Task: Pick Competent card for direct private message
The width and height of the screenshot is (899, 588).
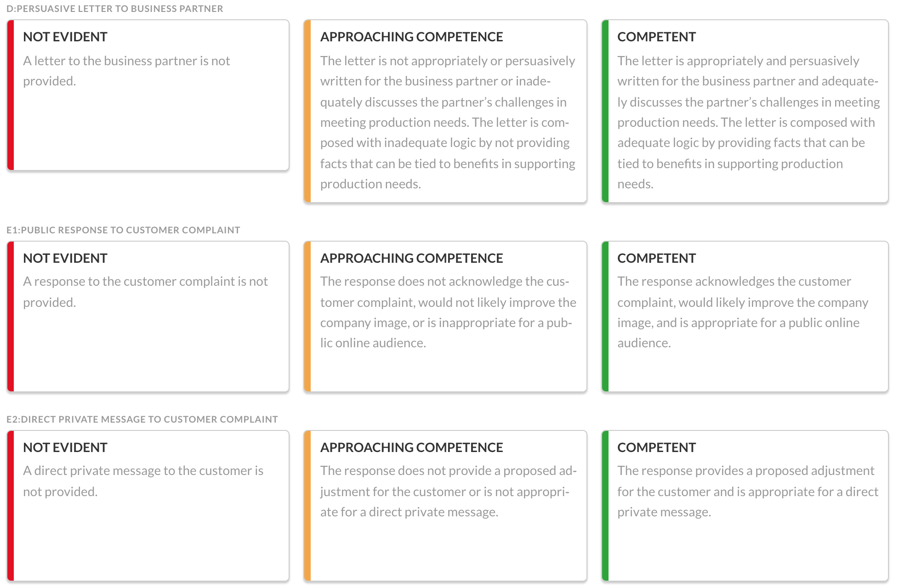Action: click(x=745, y=506)
